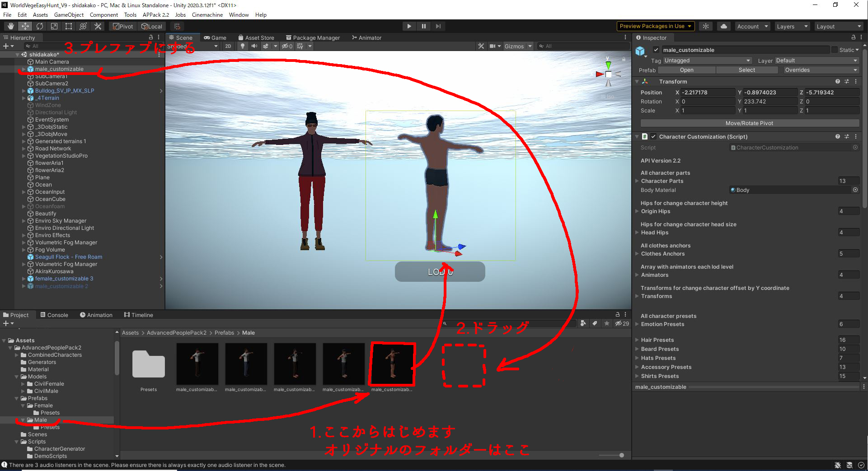The width and height of the screenshot is (868, 471).
Task: Toggle 2D mode in the Scene view
Action: 228,46
